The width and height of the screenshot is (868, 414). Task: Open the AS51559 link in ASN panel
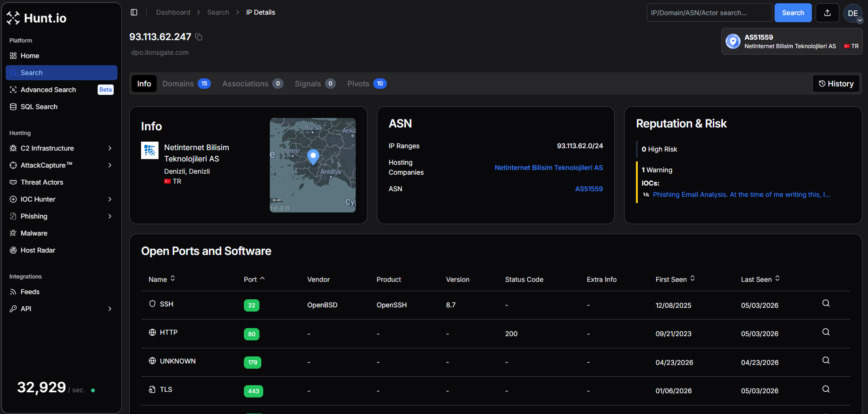[x=589, y=189]
